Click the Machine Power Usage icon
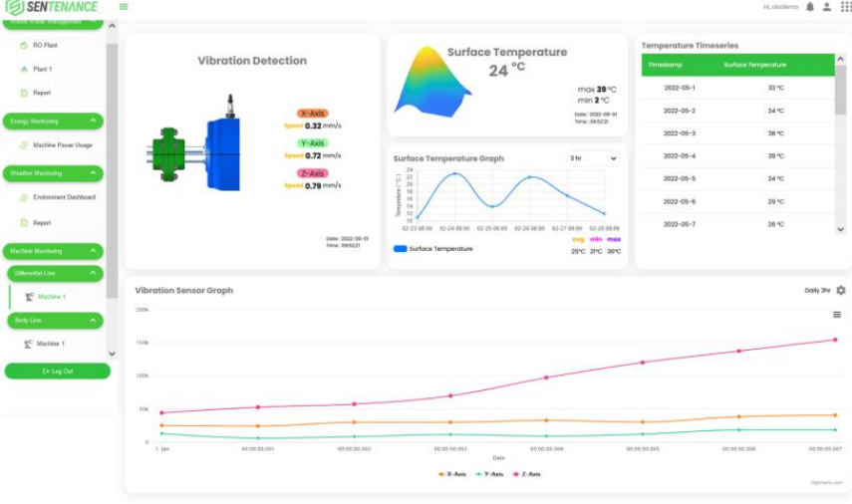 [23, 145]
